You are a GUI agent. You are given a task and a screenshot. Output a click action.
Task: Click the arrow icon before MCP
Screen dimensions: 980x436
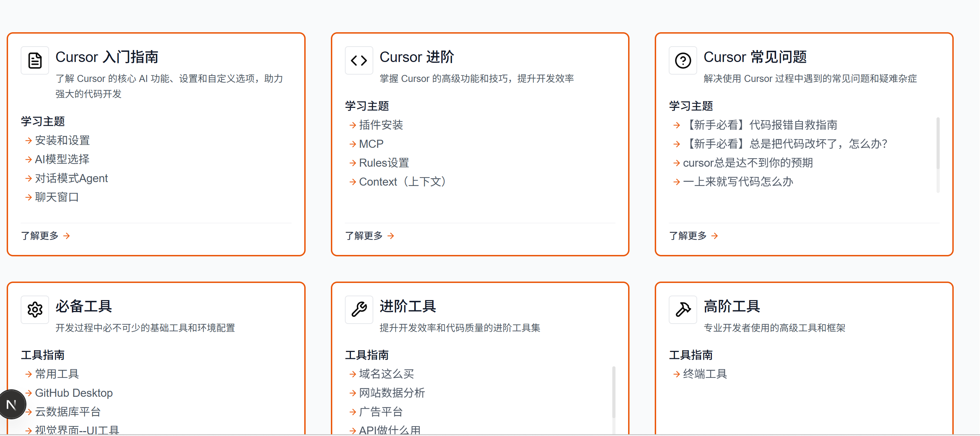point(353,144)
